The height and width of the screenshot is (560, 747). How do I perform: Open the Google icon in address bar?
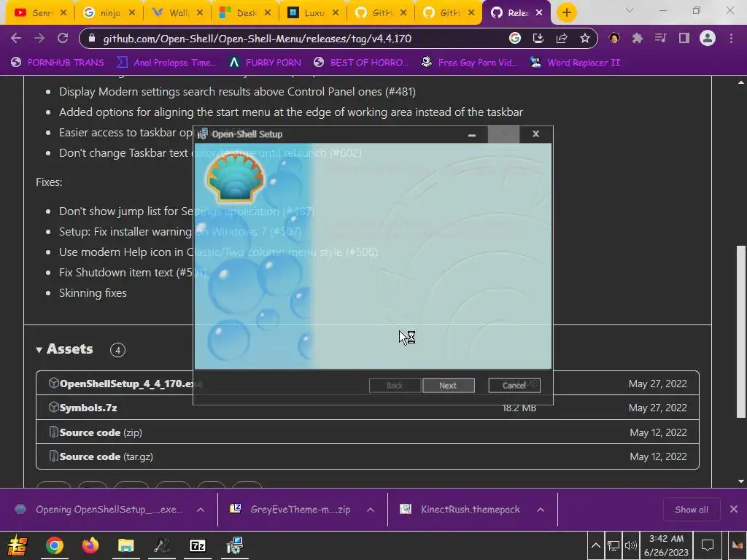514,39
